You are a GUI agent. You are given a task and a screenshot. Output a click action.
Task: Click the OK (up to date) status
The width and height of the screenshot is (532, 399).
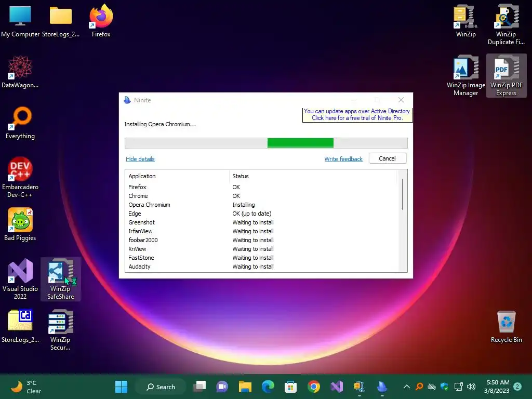coord(252,214)
